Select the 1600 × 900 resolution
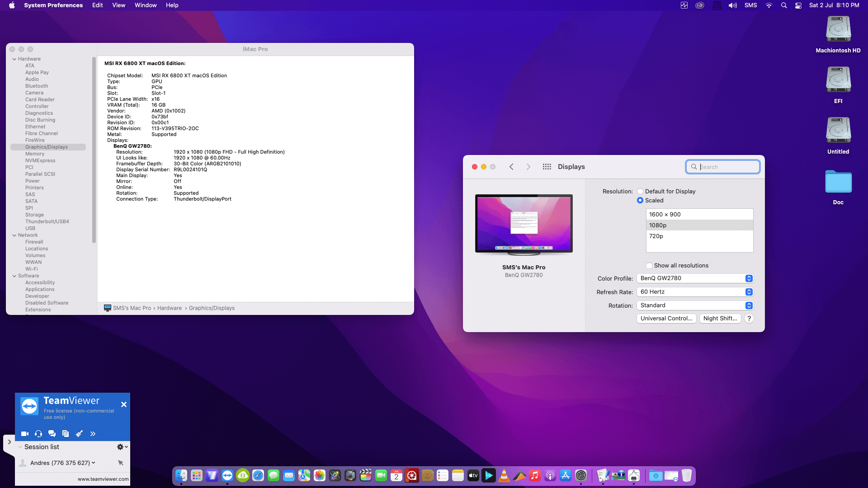This screenshot has width=868, height=488. point(699,215)
